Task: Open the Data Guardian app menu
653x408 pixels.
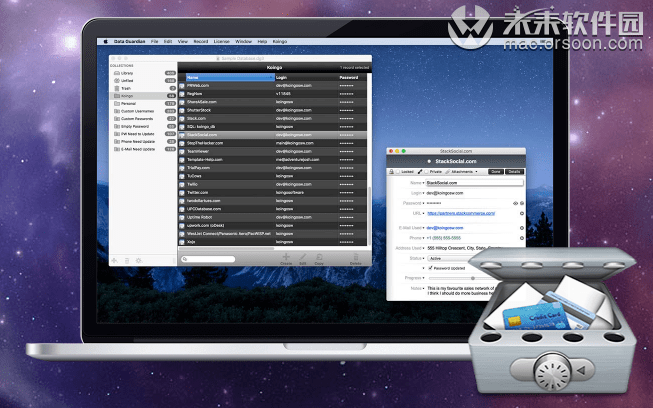Action: [130, 42]
